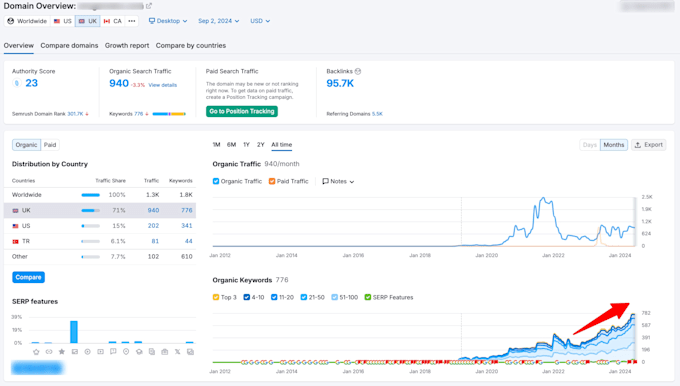The width and height of the screenshot is (680, 386).
Task: Click the star SERP feature icon
Action: coord(62,352)
